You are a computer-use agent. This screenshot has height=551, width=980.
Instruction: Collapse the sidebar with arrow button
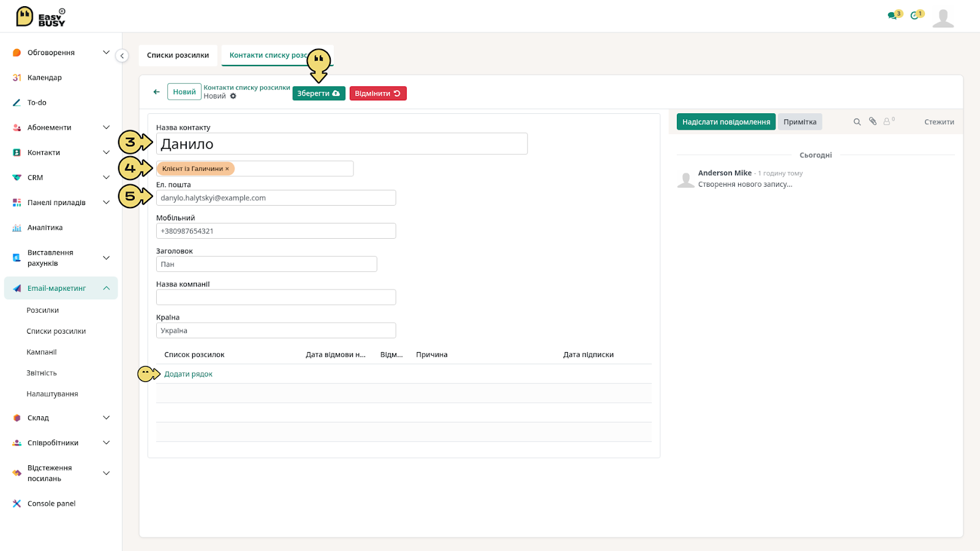(x=122, y=56)
